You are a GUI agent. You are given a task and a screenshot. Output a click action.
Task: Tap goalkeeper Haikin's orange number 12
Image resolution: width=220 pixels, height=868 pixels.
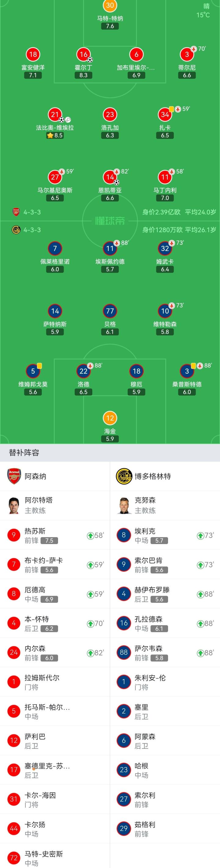(110, 418)
